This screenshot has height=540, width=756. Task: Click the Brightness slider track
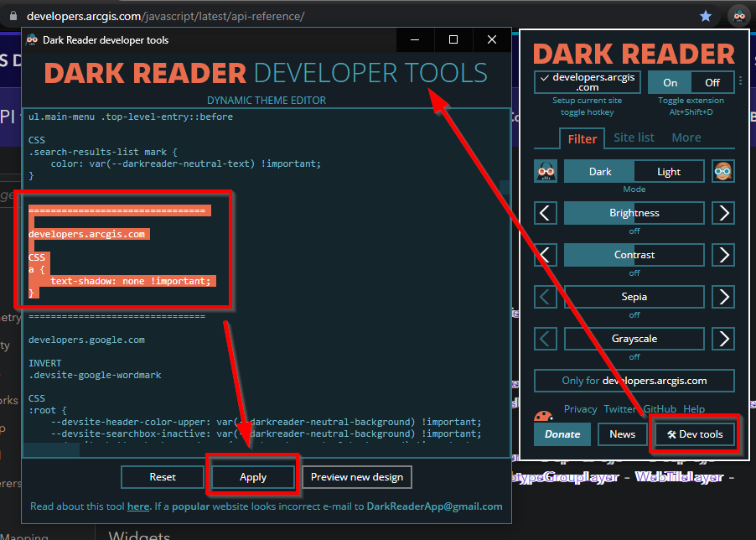634,213
